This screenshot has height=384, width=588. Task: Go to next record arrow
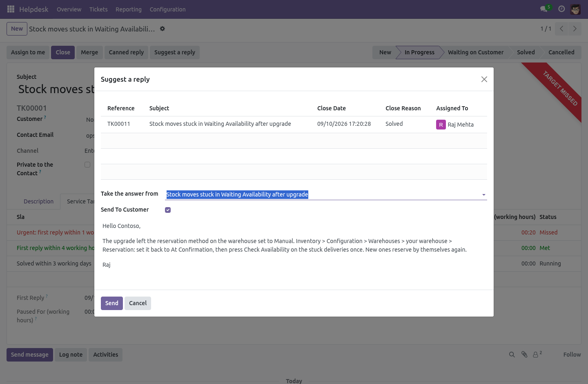(x=575, y=29)
